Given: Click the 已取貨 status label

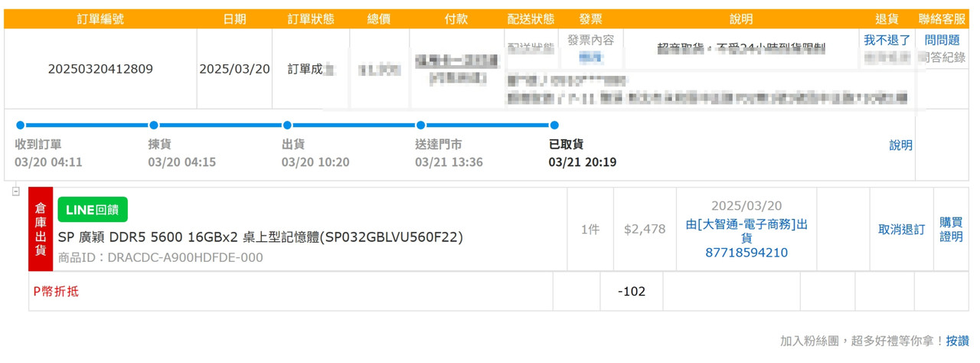Looking at the screenshot, I should 567,144.
